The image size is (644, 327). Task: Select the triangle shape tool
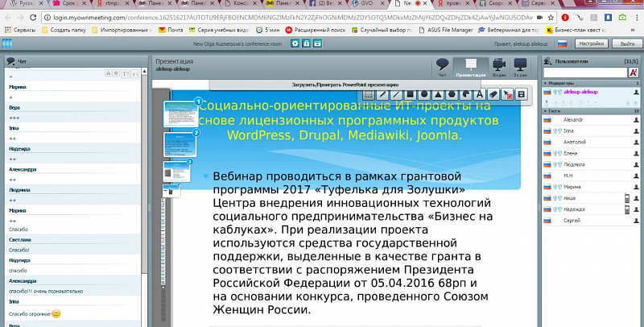pyautogui.click(x=438, y=94)
